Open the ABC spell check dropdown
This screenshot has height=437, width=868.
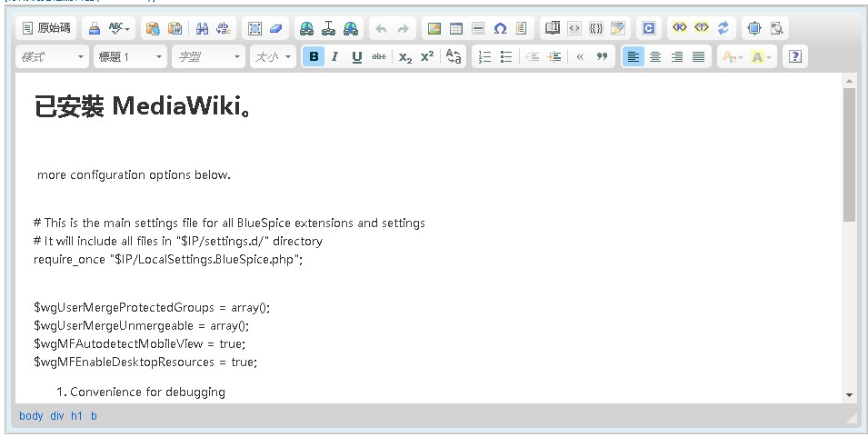point(120,28)
